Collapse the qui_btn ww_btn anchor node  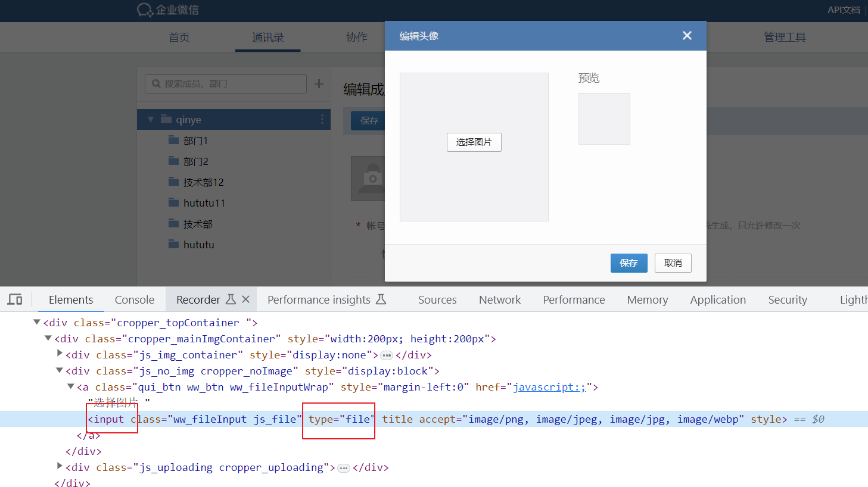[70, 386]
